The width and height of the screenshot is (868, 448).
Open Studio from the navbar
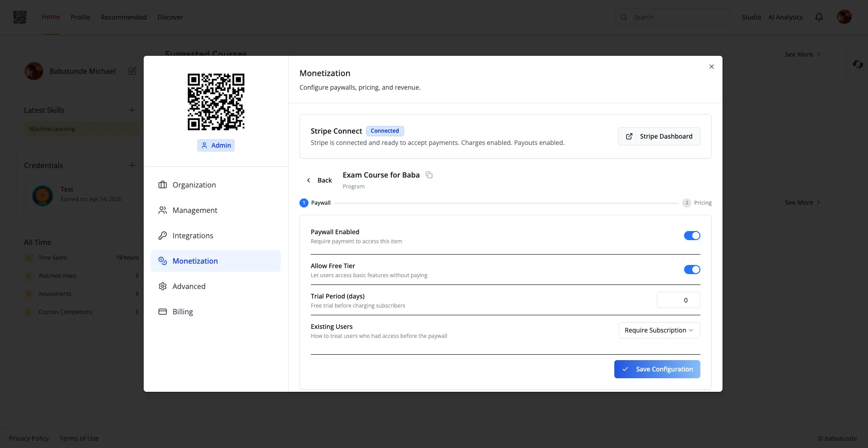click(751, 17)
